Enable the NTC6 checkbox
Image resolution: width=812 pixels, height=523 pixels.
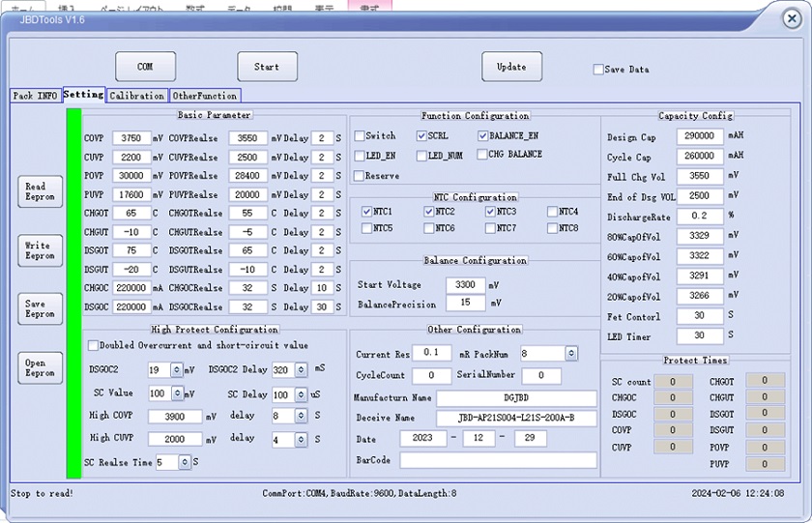429,228
